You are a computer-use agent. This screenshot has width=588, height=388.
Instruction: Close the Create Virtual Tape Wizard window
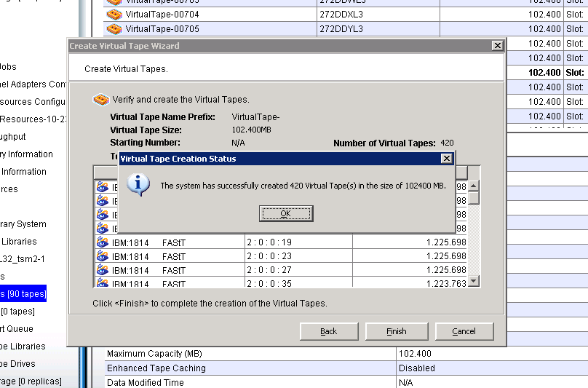coord(497,46)
